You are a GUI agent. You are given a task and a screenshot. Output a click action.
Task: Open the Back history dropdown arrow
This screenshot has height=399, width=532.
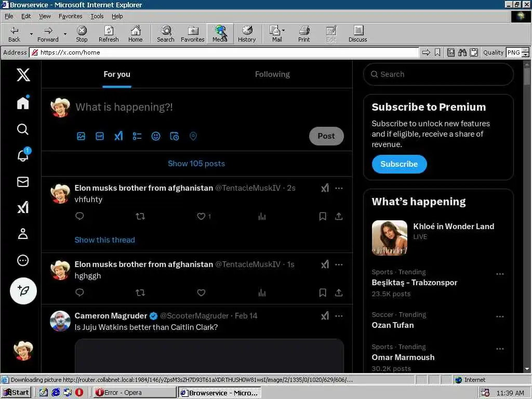coord(31,34)
